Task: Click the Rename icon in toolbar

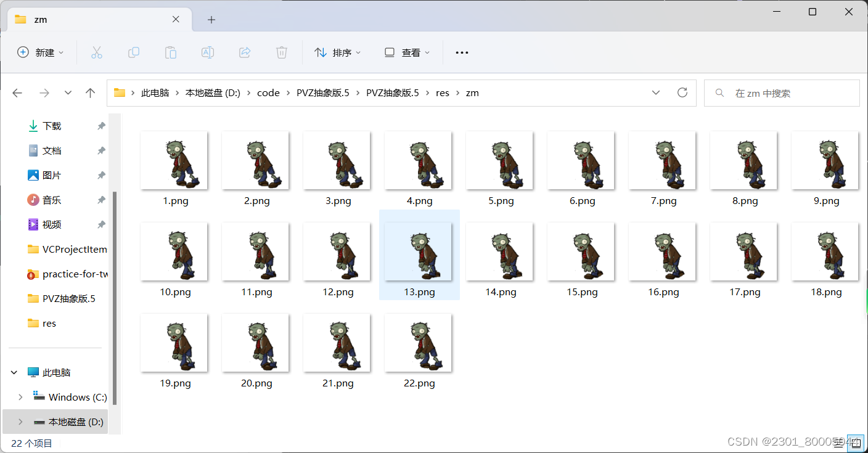Action: [208, 52]
